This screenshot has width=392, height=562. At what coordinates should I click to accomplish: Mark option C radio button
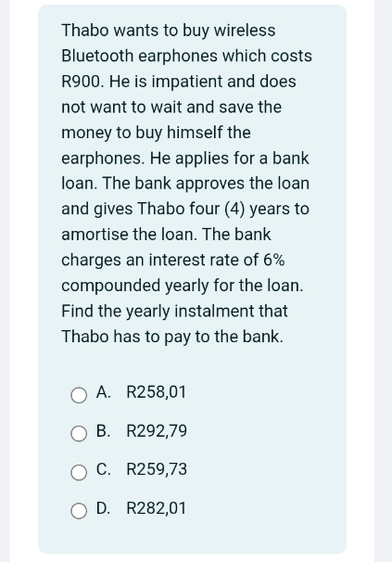point(79,472)
